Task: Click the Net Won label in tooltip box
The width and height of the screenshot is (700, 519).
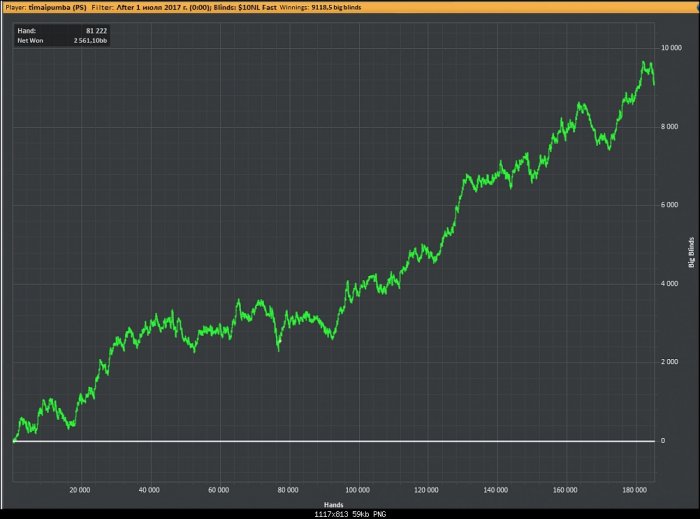Action: point(30,41)
